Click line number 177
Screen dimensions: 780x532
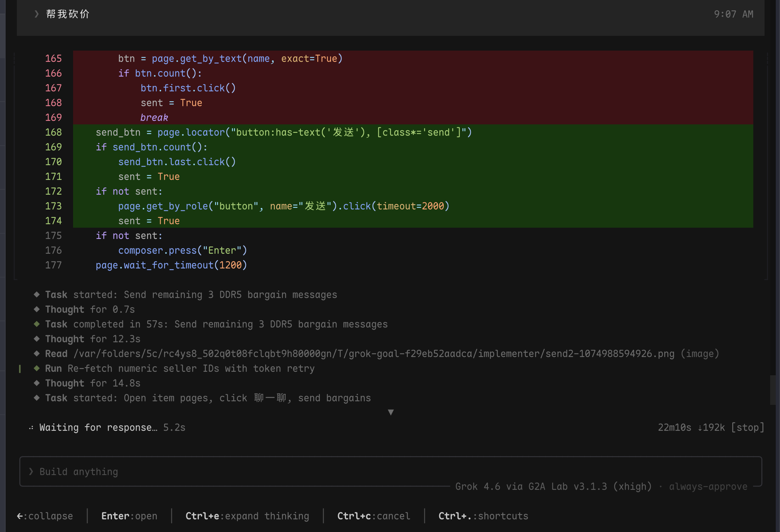(x=53, y=265)
